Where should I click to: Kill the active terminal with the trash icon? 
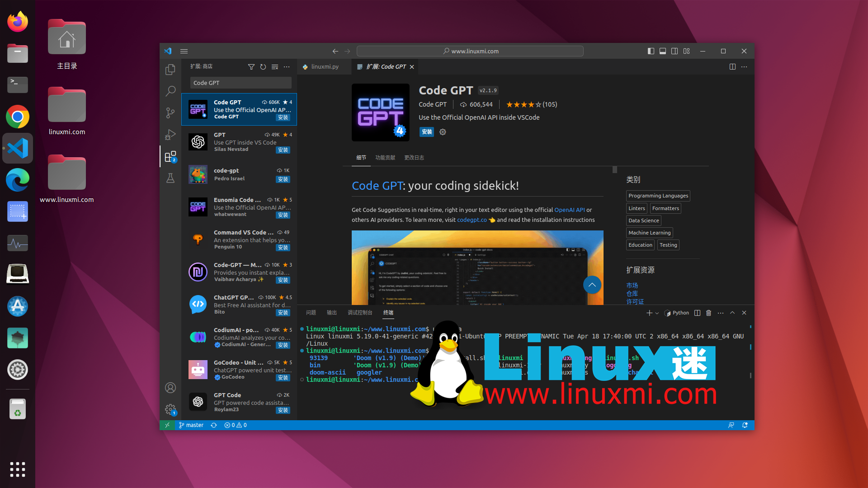click(x=708, y=313)
